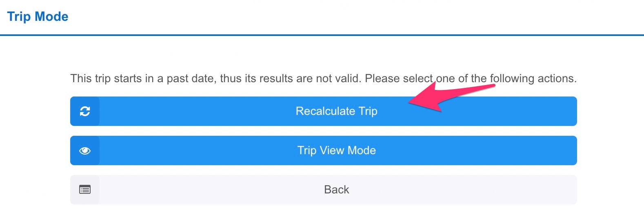
Task: Select the Recalculate Trip button
Action: pyautogui.click(x=324, y=111)
